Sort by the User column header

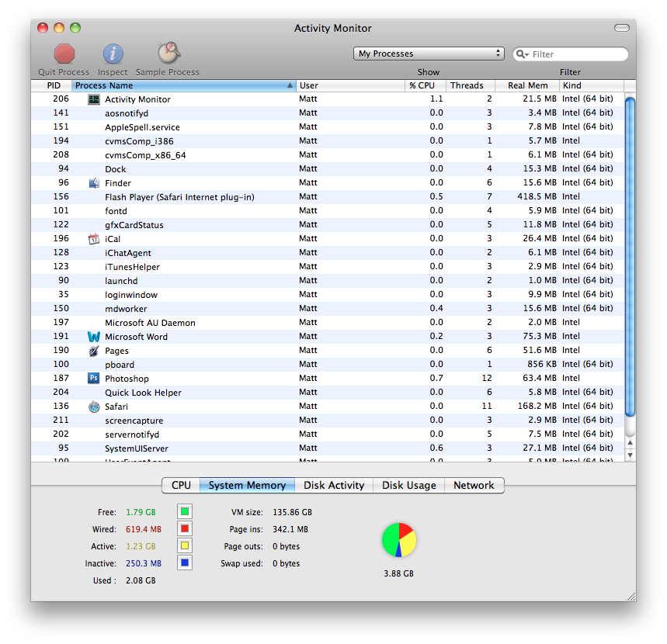[x=350, y=85]
